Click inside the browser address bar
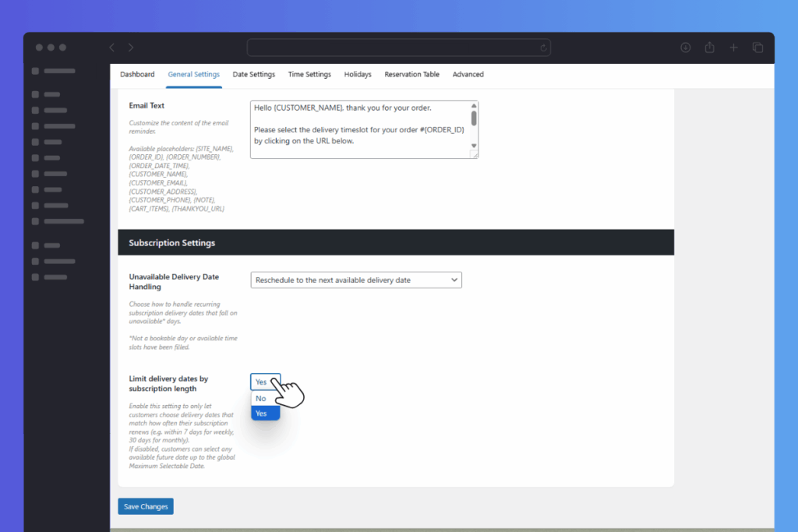This screenshot has height=532, width=798. click(x=399, y=47)
